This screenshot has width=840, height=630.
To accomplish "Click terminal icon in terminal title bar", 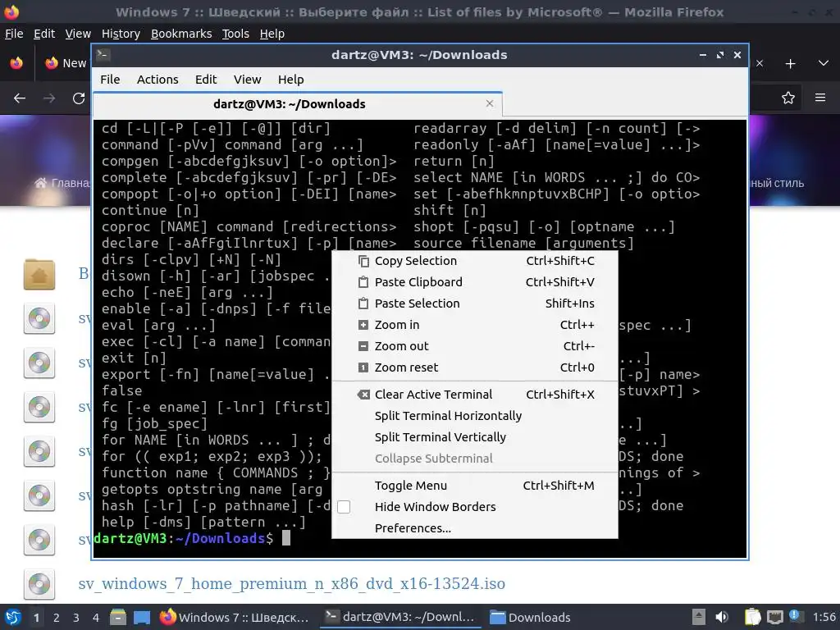I will (103, 55).
